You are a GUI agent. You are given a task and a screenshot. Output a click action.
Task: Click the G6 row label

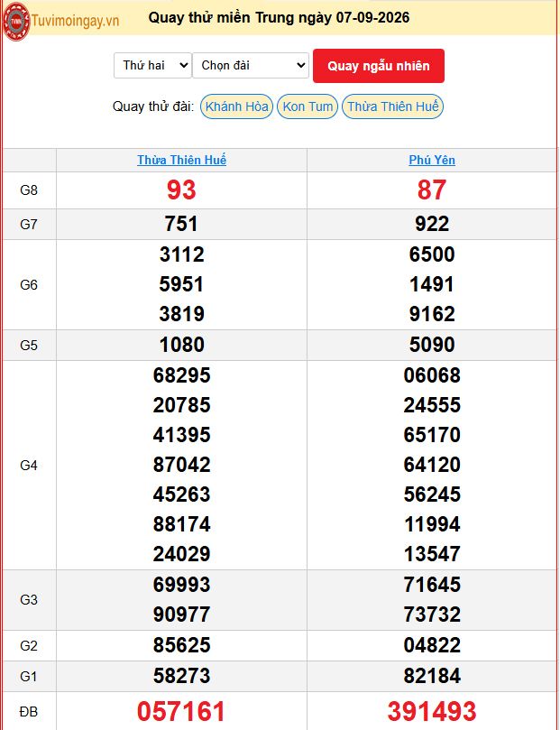[x=29, y=284]
